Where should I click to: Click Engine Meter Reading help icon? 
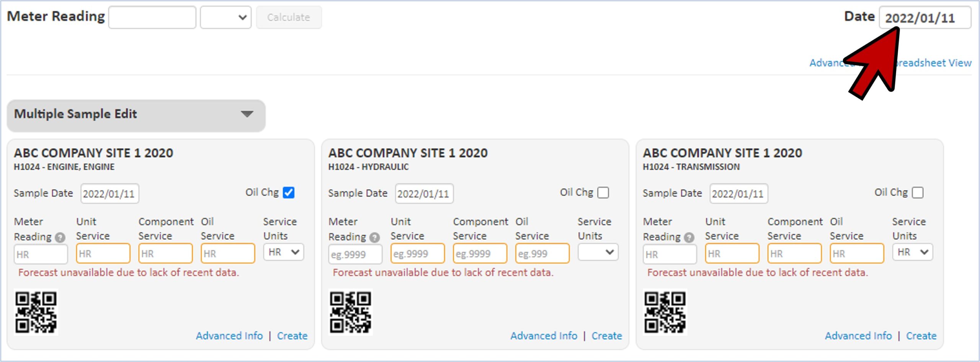pos(60,238)
